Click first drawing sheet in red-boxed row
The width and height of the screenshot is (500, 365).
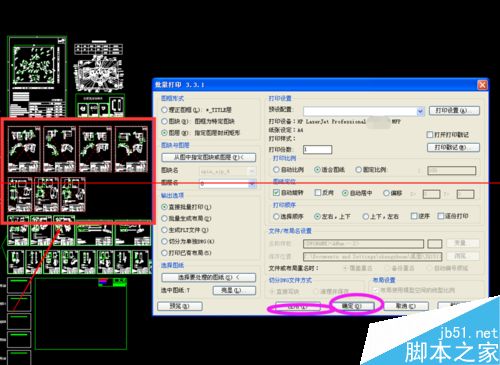click(x=24, y=149)
